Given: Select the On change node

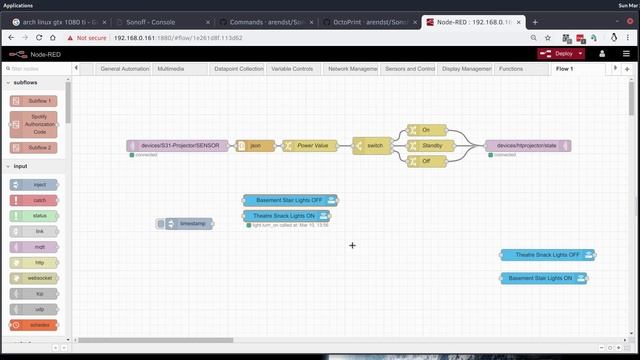Looking at the screenshot, I should [x=427, y=130].
